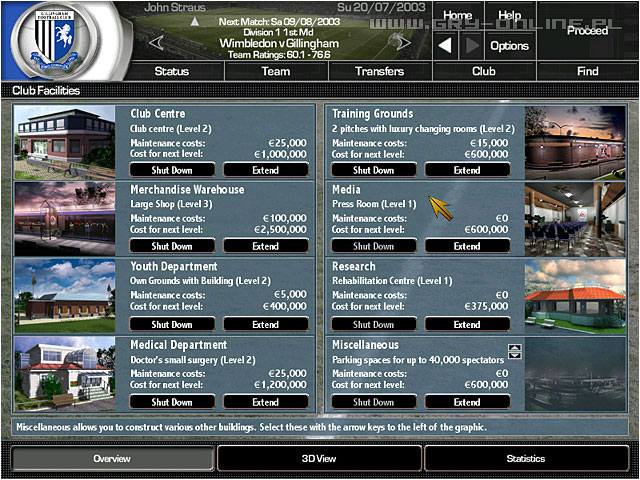
Task: Click the '€2,500,000' next level cost
Action: click(280, 230)
